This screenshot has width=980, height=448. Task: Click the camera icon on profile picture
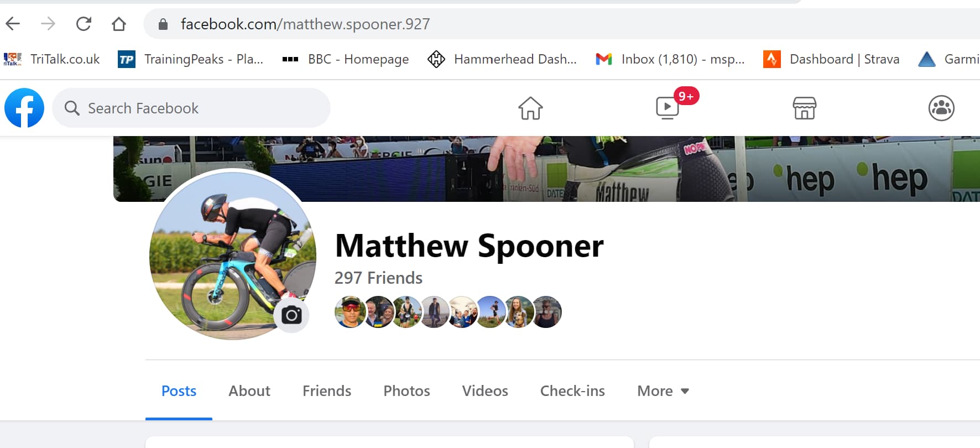point(291,315)
